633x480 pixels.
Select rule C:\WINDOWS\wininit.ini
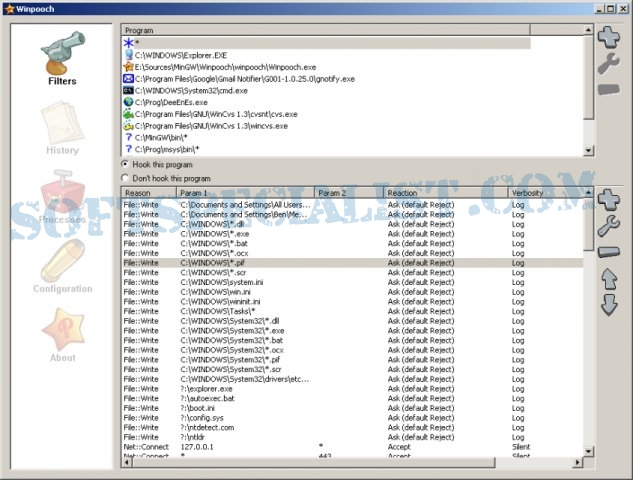coord(352,302)
